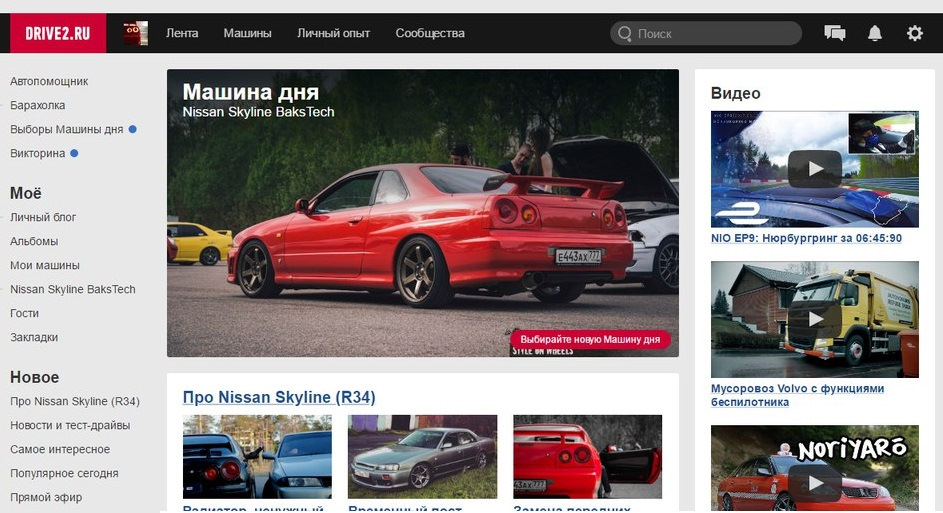This screenshot has width=943, height=513.
Task: Open Мусоровоз Volvo с функциями беспилотника link
Action: [797, 395]
